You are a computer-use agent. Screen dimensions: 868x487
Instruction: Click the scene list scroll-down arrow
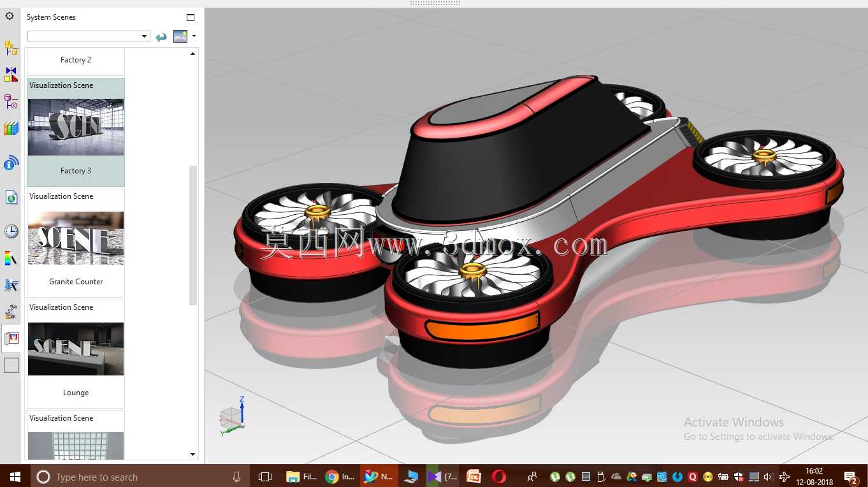[x=193, y=454]
